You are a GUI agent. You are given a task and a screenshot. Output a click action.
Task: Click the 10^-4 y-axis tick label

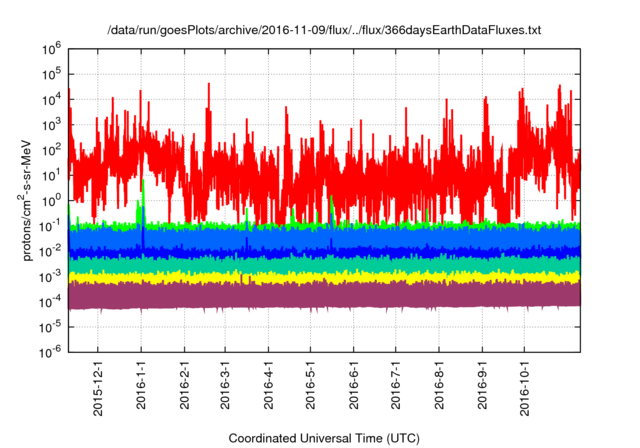[50, 302]
